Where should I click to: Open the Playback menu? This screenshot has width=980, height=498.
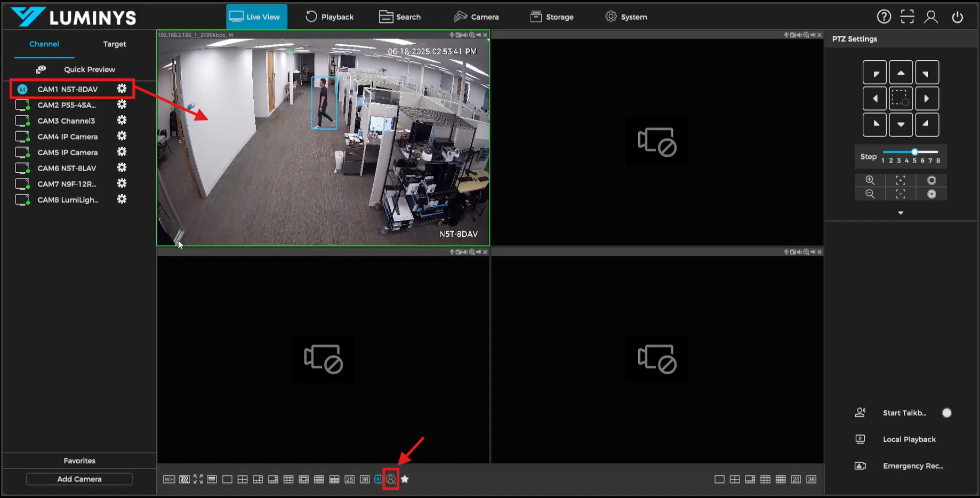pos(330,17)
